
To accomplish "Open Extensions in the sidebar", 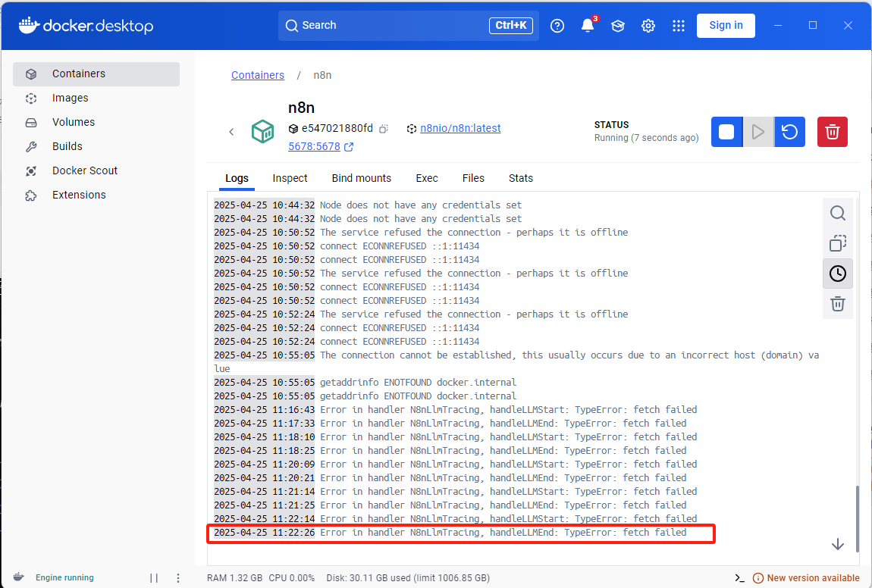I will 96,195.
